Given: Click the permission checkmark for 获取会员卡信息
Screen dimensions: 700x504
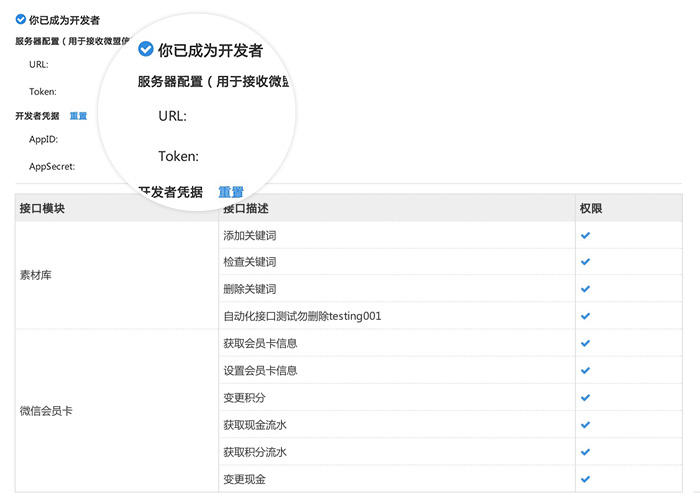Looking at the screenshot, I should point(586,343).
